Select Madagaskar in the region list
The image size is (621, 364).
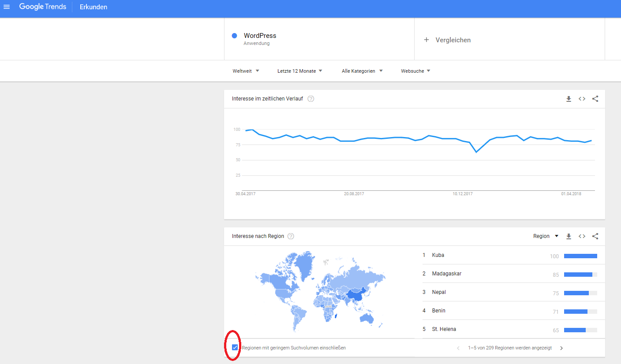pyautogui.click(x=513, y=274)
